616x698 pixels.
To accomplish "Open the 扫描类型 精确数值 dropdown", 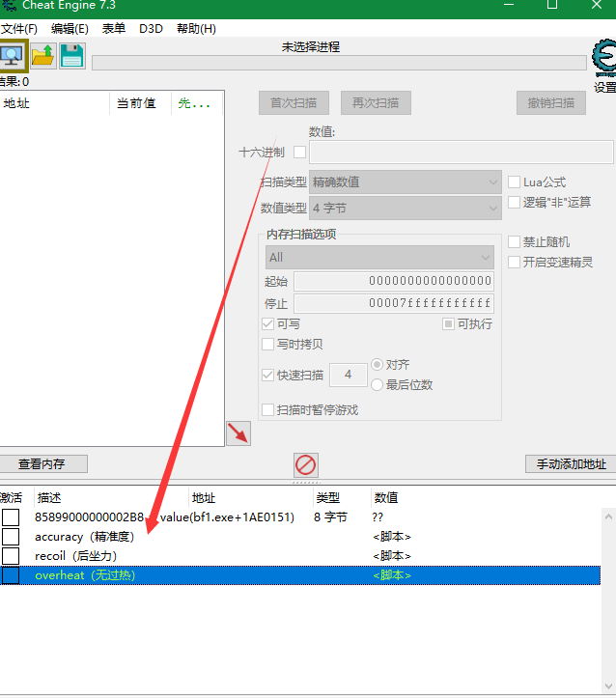I will tap(406, 182).
